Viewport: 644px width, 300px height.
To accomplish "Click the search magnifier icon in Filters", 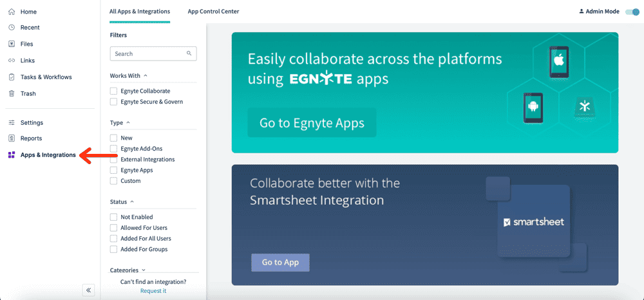I will (189, 53).
